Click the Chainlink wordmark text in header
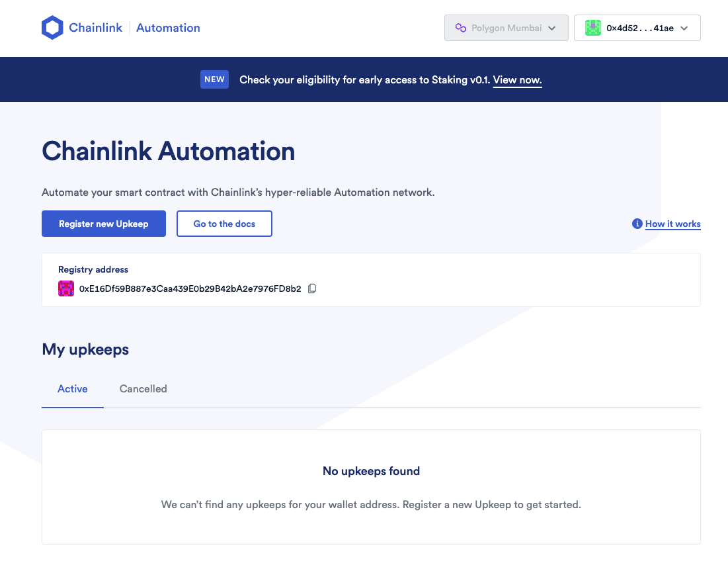This screenshot has width=728, height=569. click(97, 28)
